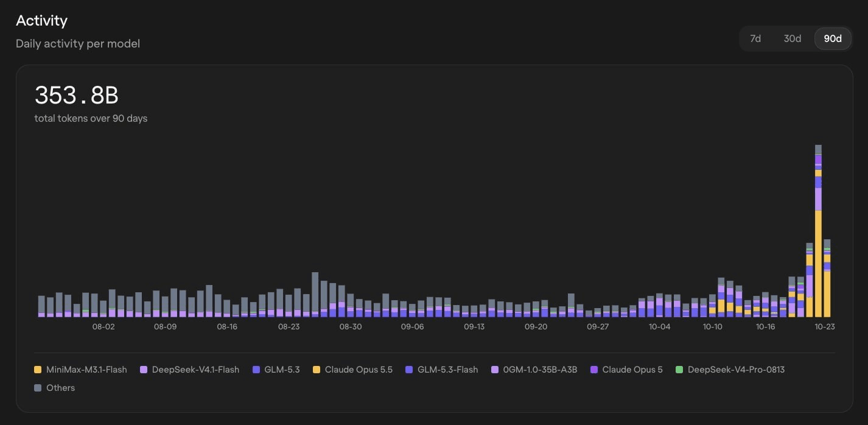Click the green swatch beside DeepSeek-V4-Pro-0813

(679, 370)
